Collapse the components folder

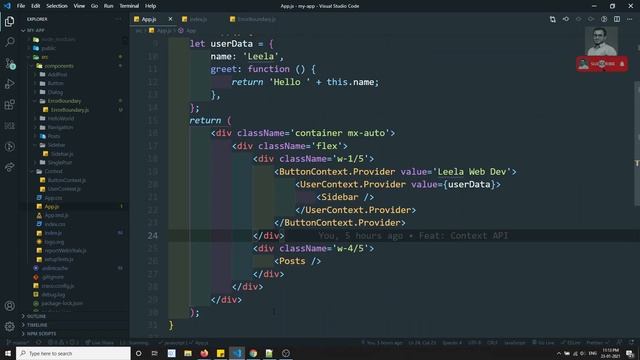click(59, 66)
